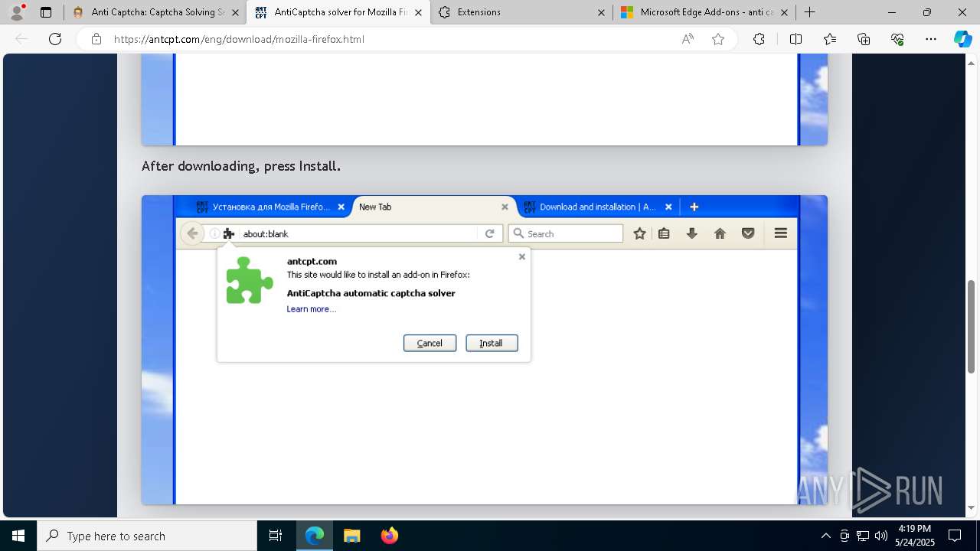
Task: Click the Firefox tutorial screenshot image
Action: coord(485,350)
